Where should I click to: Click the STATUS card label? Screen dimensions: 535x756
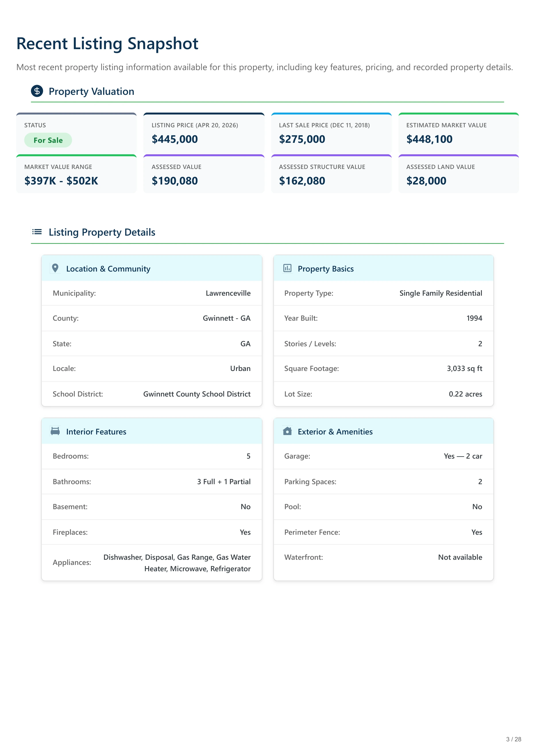click(x=35, y=125)
